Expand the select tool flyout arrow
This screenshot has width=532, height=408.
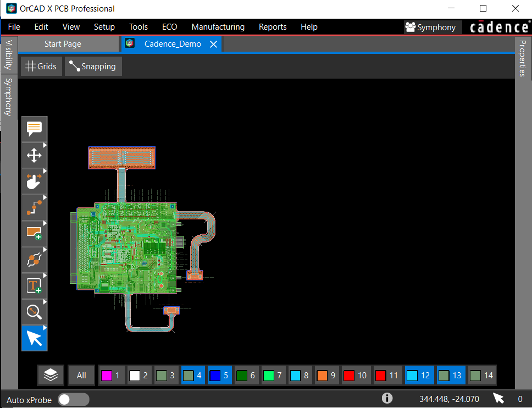tap(45, 328)
